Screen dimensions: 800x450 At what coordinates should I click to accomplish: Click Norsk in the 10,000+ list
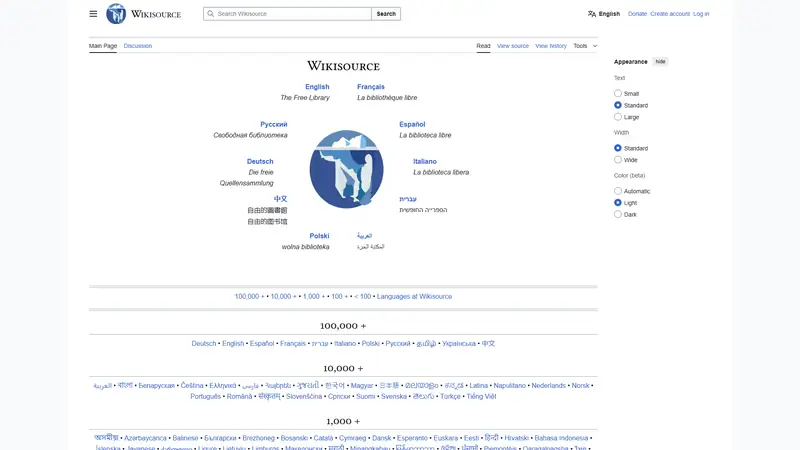coord(580,386)
